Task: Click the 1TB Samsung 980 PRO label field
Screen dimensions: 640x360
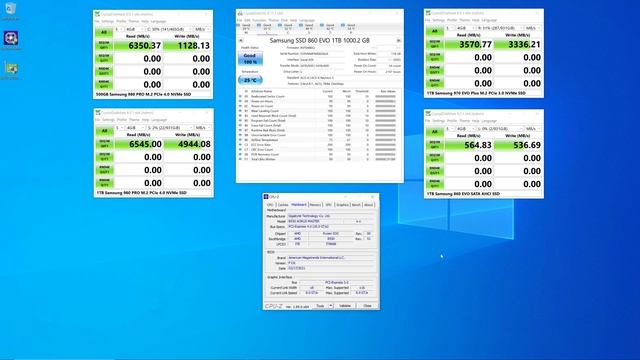Action: [153, 193]
